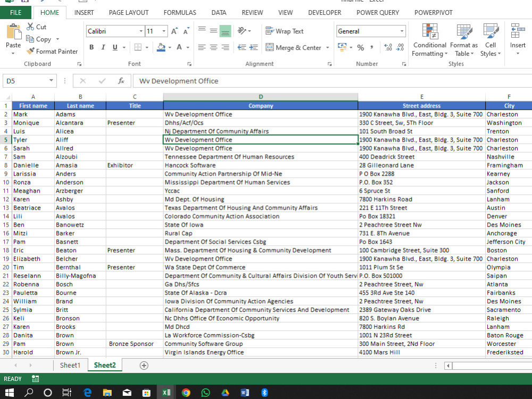Toggle Italic formatting
Screen dimensions: 532x399
click(x=103, y=47)
